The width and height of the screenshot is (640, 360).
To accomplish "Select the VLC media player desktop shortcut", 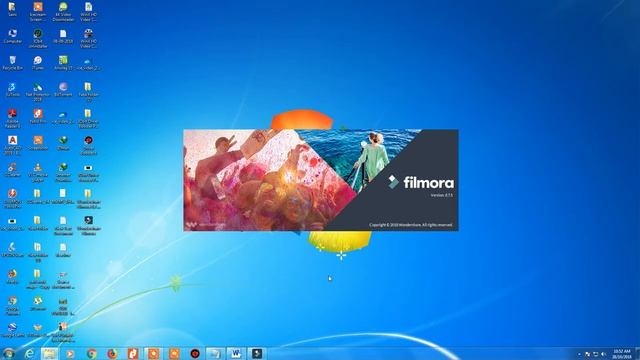I will 38,172.
